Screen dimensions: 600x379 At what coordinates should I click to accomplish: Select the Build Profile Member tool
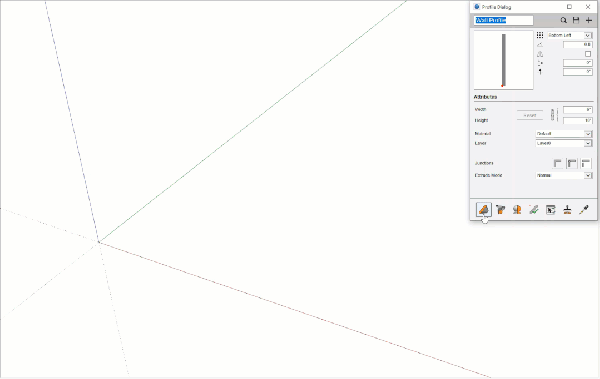pos(484,209)
